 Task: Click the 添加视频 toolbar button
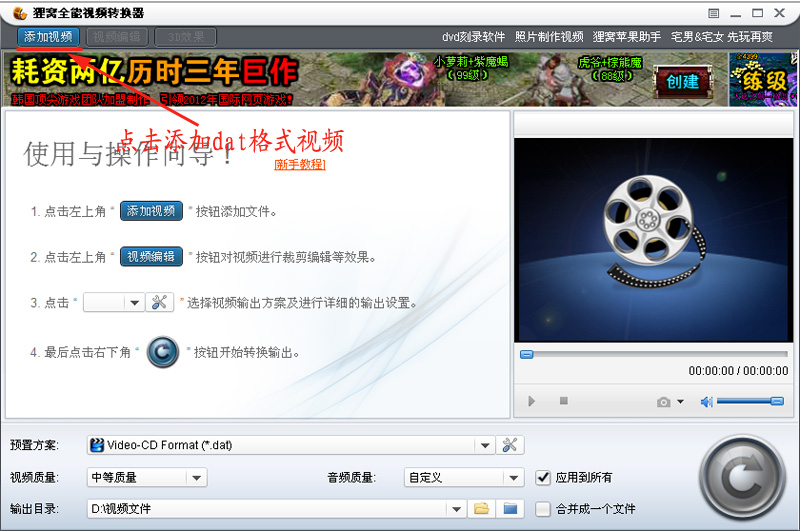48,37
